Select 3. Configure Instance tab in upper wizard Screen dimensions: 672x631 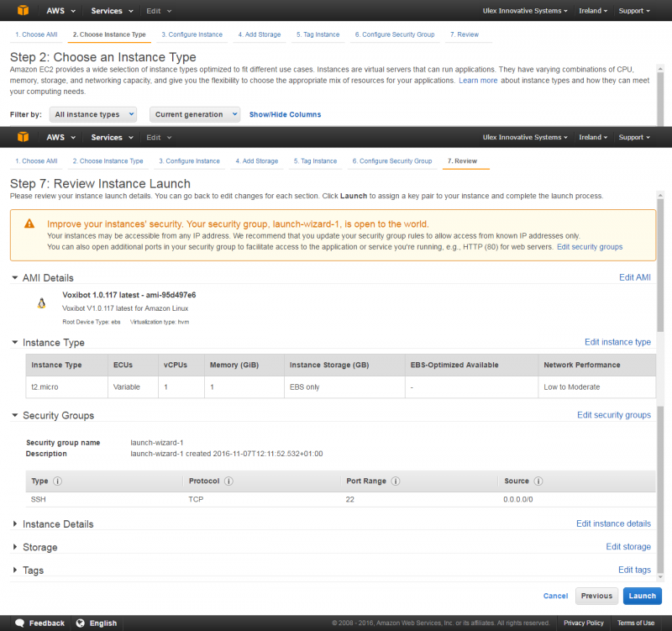click(x=192, y=34)
